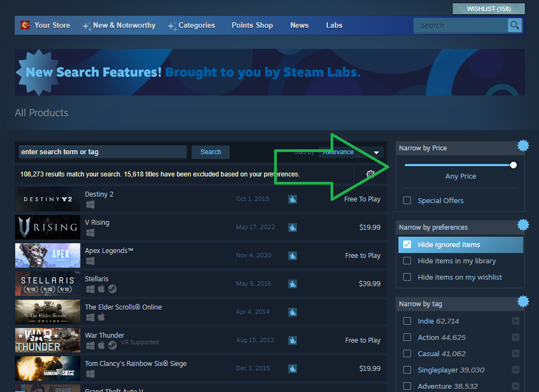Open the News tab
The width and height of the screenshot is (539, 392).
pyautogui.click(x=300, y=25)
